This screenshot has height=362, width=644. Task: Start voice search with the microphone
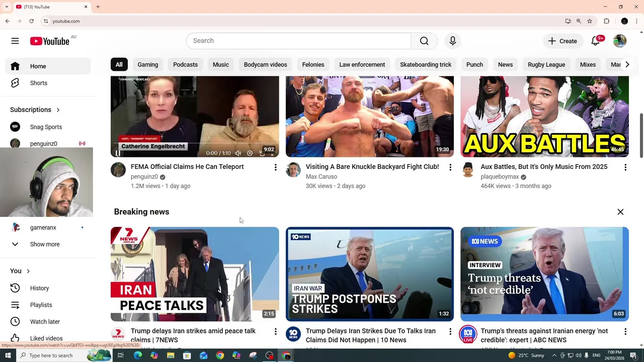coord(453,41)
